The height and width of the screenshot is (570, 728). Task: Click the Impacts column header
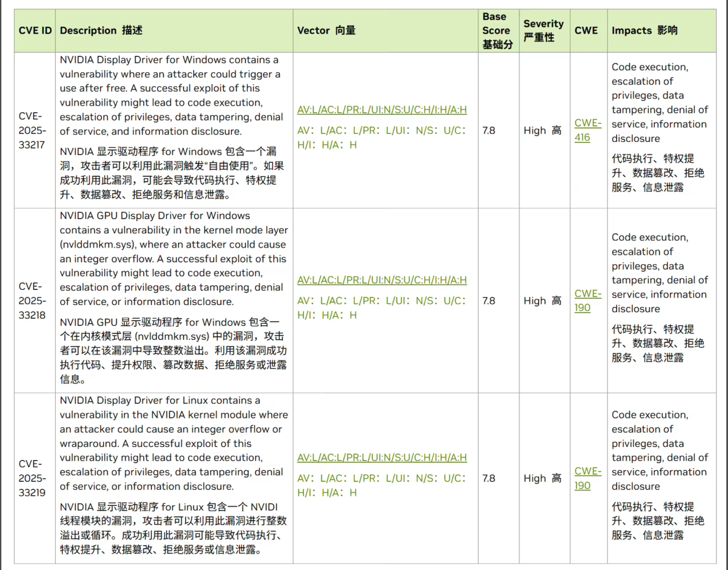pyautogui.click(x=644, y=31)
